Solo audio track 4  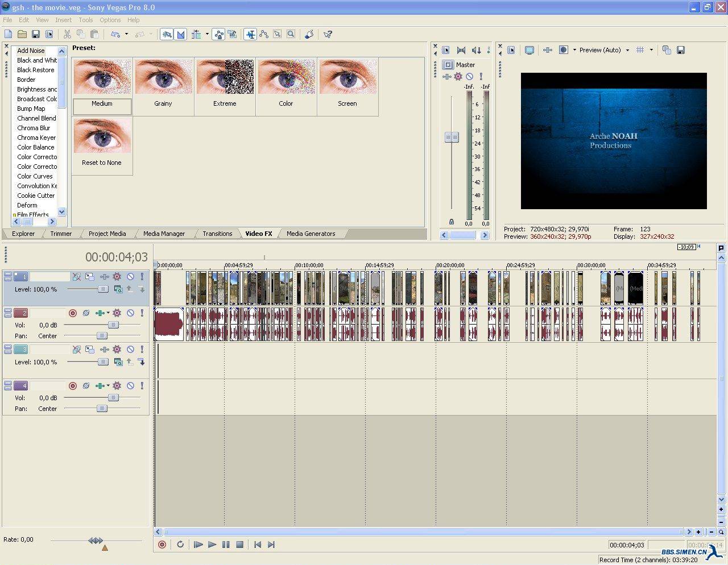click(142, 385)
